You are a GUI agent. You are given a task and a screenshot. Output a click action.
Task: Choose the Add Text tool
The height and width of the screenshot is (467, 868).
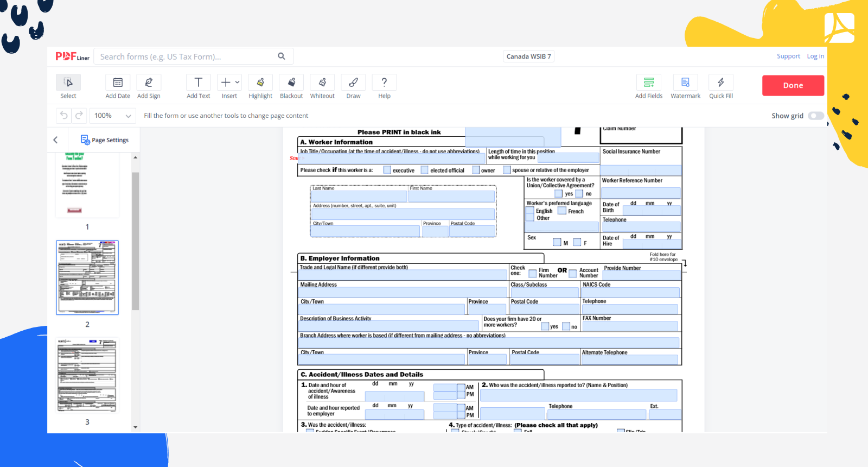[x=199, y=83]
